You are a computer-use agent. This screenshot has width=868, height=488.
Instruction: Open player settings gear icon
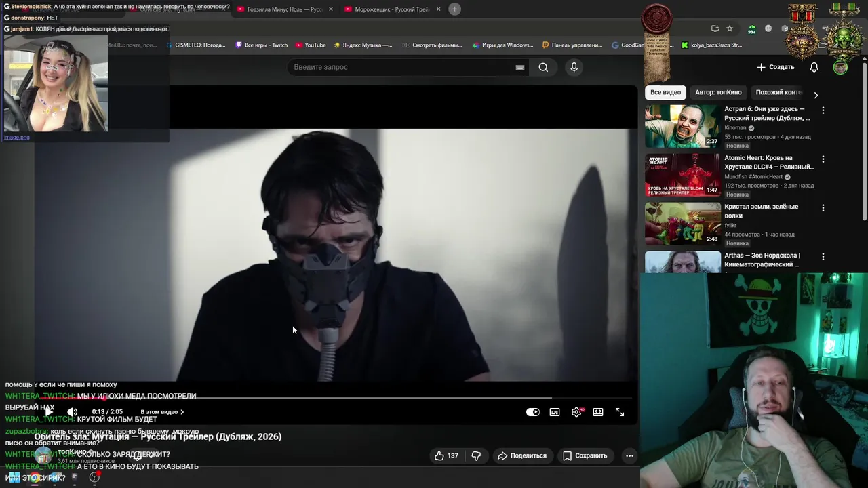tap(576, 412)
